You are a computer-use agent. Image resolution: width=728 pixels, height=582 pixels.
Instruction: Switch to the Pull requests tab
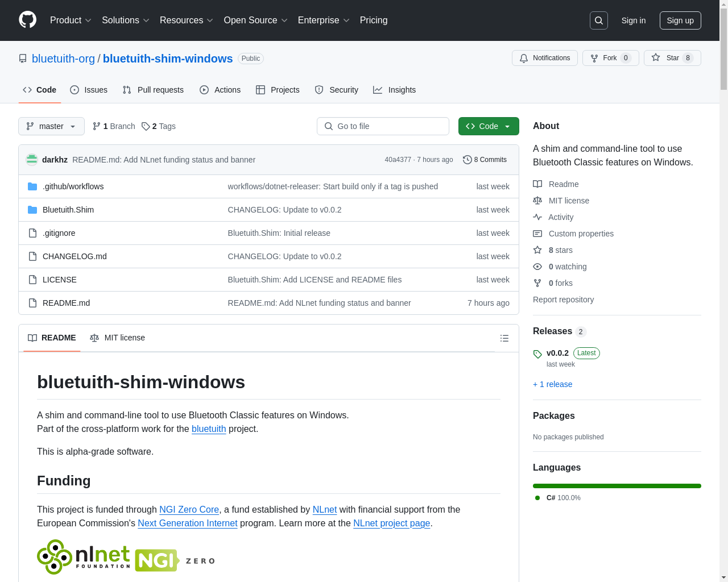coord(153,90)
